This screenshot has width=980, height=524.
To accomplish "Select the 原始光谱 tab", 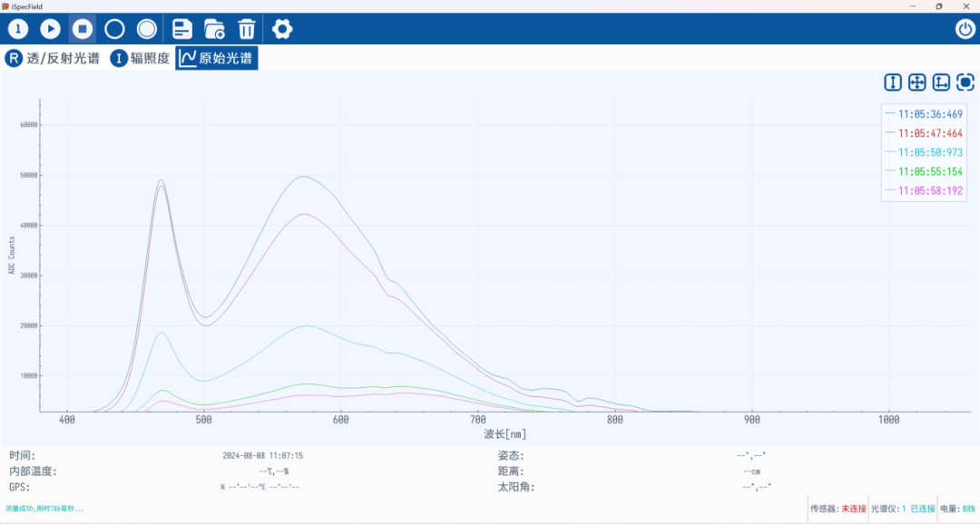I will (x=216, y=58).
